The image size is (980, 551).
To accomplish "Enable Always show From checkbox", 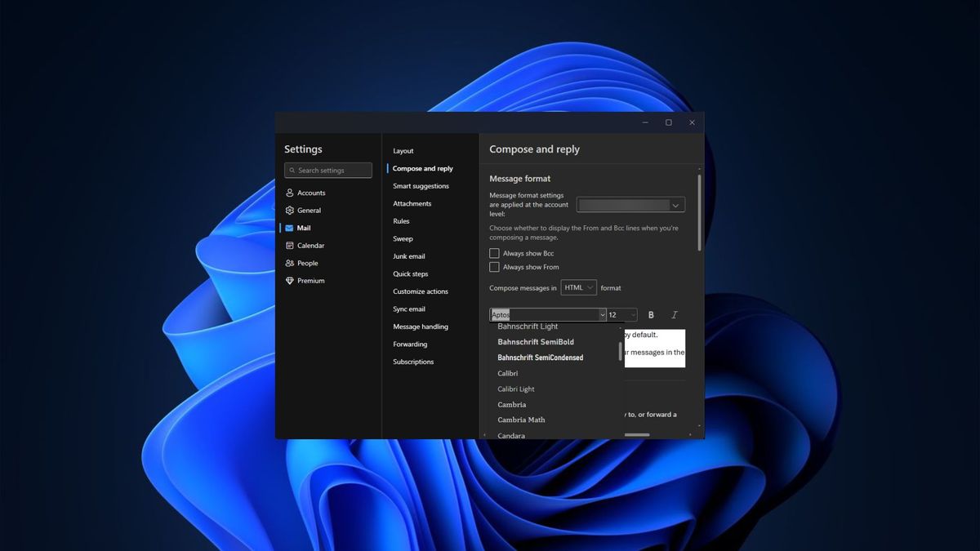I will pos(494,267).
